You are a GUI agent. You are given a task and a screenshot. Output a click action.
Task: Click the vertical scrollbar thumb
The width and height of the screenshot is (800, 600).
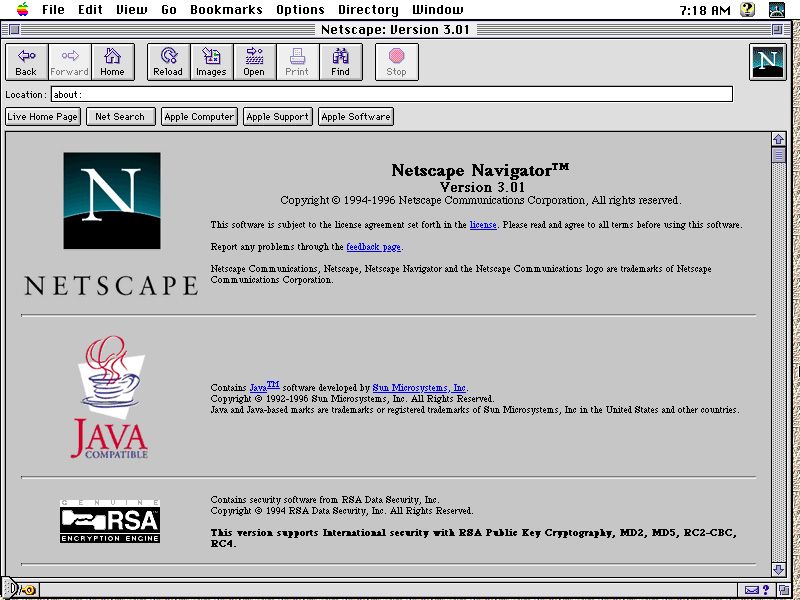778,155
